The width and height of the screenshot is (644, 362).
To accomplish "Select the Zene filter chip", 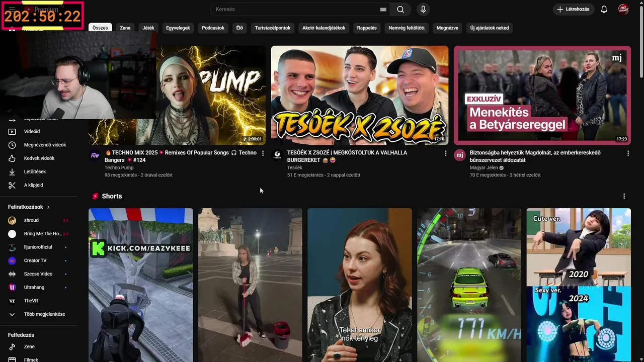I will coord(125,28).
